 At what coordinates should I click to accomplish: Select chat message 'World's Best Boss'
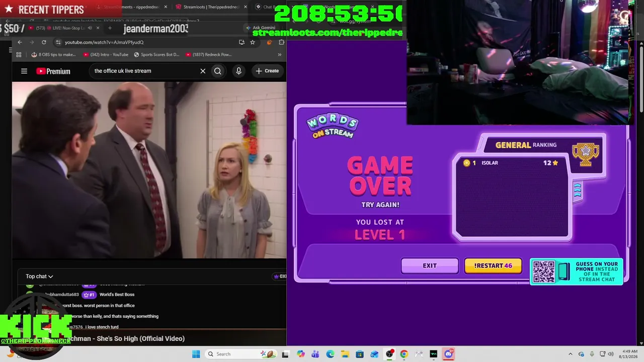[x=117, y=295]
